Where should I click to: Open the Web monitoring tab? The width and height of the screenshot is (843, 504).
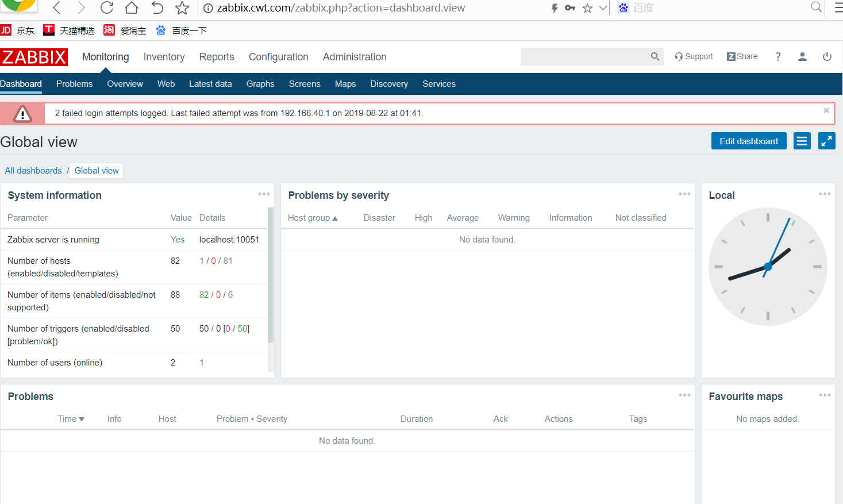166,84
